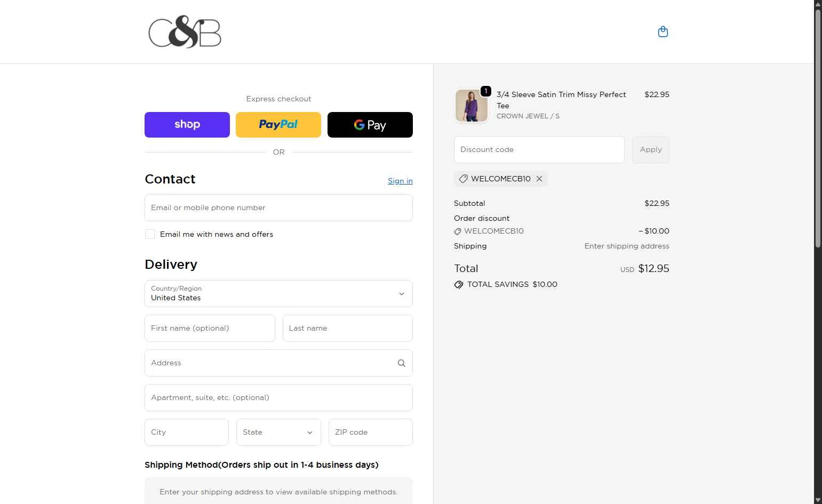Remove the WELCOMECB10 discount code tag
Screen dimensions: 822x504
coord(539,179)
